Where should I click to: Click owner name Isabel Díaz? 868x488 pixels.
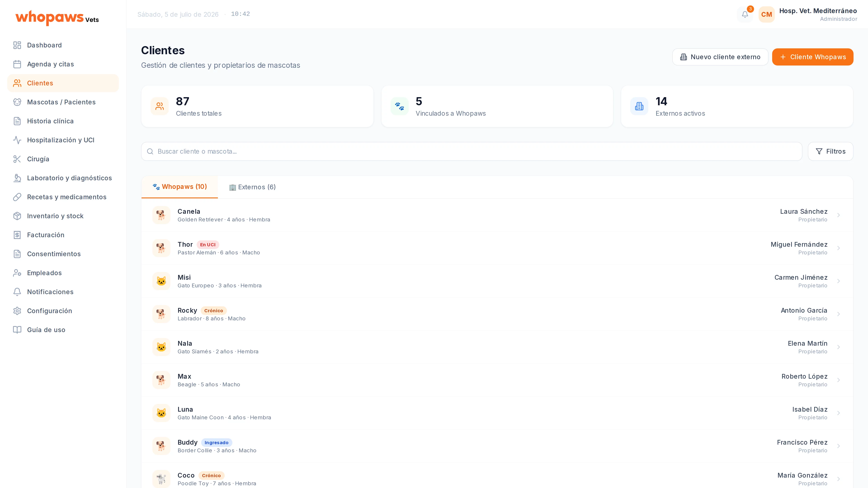point(810,410)
